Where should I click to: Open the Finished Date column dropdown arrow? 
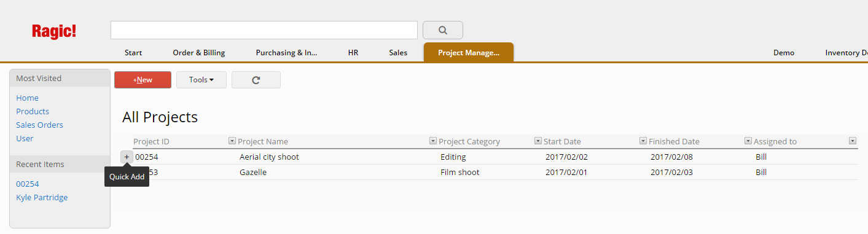point(748,141)
